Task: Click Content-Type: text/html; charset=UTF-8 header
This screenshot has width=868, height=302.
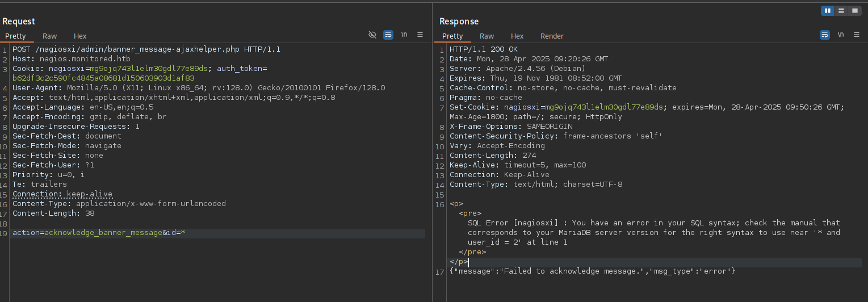Action: tap(536, 184)
